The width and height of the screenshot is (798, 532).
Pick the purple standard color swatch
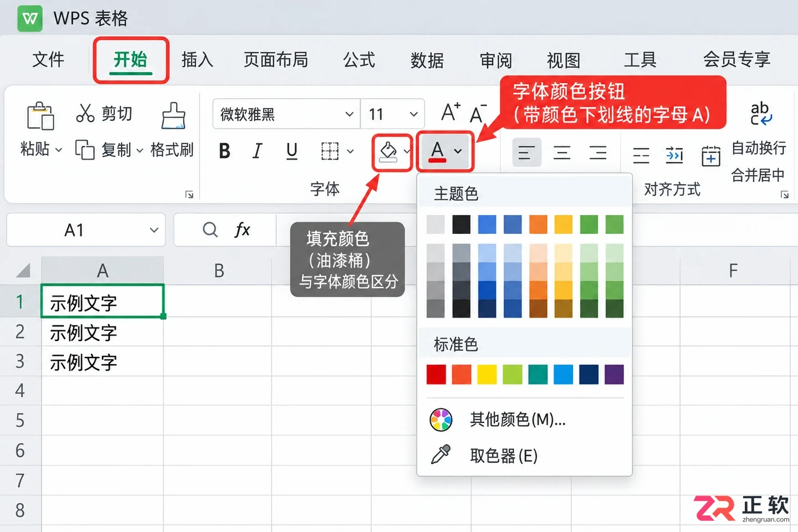pyautogui.click(x=614, y=375)
